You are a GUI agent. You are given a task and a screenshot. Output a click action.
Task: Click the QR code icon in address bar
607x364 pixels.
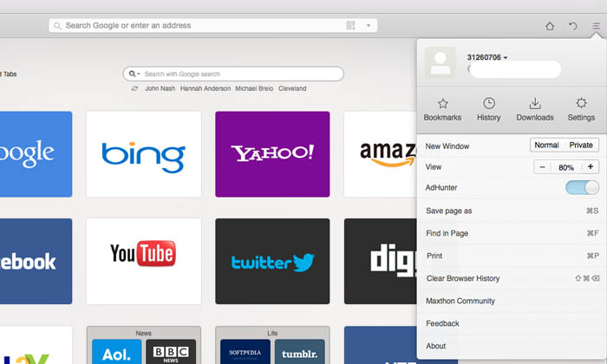[350, 25]
